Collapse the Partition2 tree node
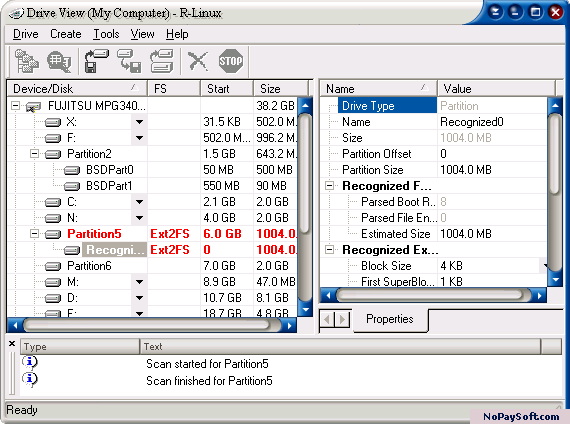Viewport: 570px width, 424px height. pyautogui.click(x=34, y=154)
